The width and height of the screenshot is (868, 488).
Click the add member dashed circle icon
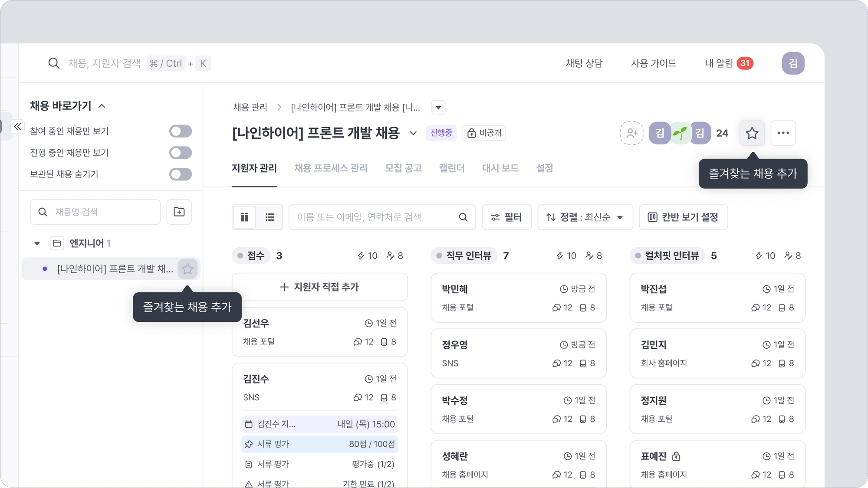tap(631, 133)
